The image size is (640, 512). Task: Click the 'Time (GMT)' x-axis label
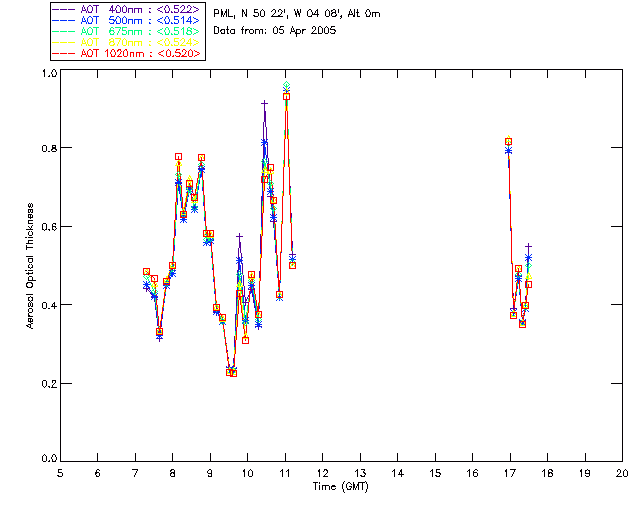pos(340,484)
